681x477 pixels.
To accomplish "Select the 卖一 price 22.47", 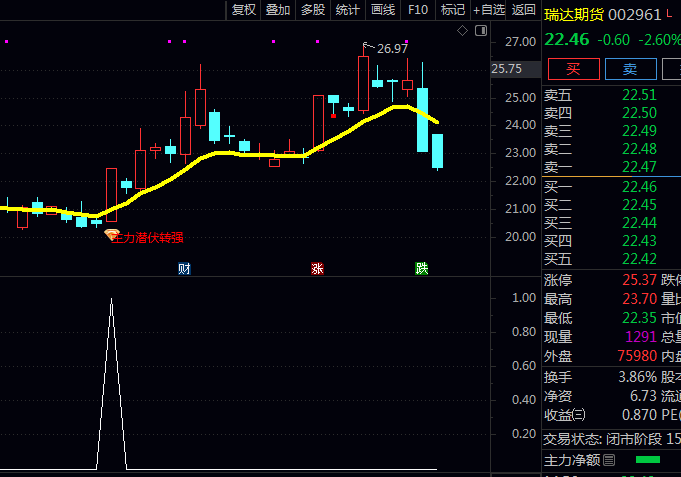I will [639, 167].
